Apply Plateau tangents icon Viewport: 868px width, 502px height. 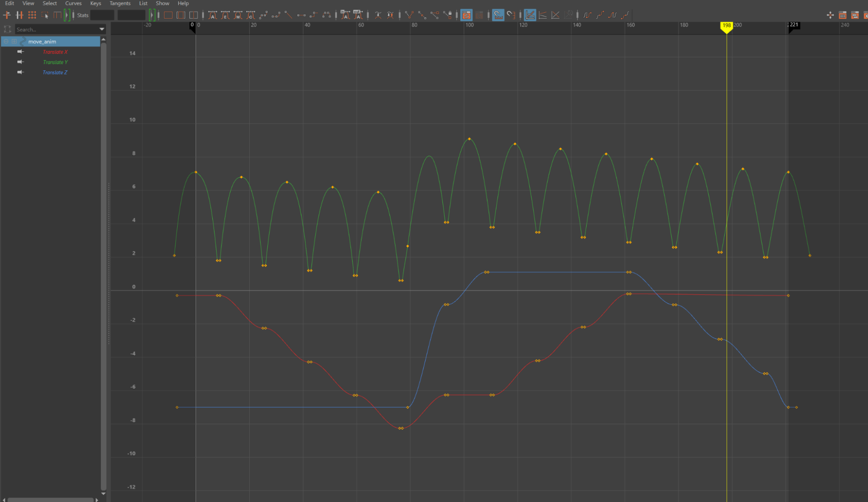pos(327,15)
